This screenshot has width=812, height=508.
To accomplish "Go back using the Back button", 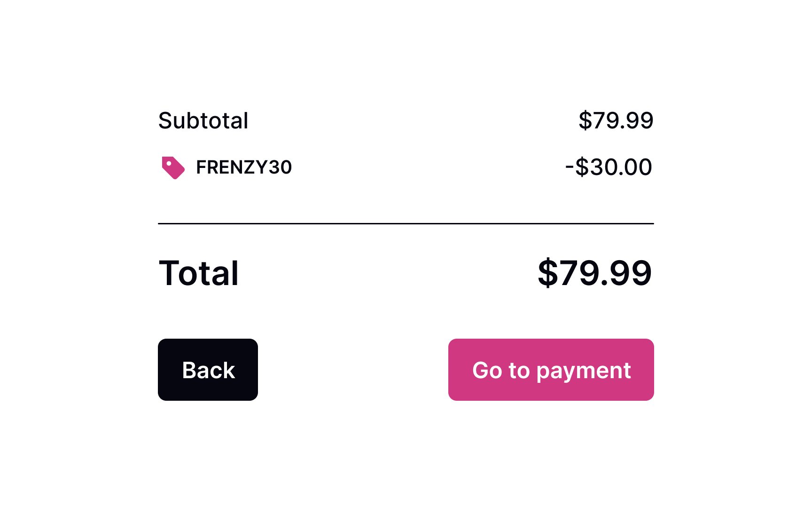I will 208,370.
